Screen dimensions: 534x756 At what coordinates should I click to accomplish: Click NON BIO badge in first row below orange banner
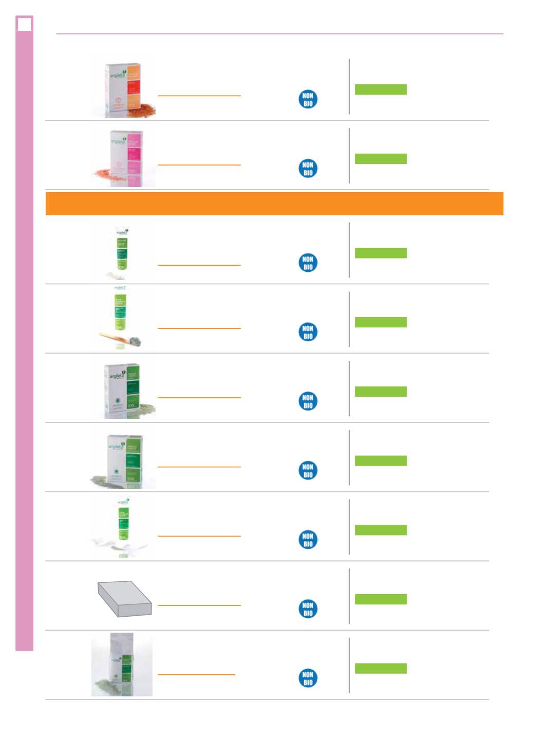(x=308, y=263)
